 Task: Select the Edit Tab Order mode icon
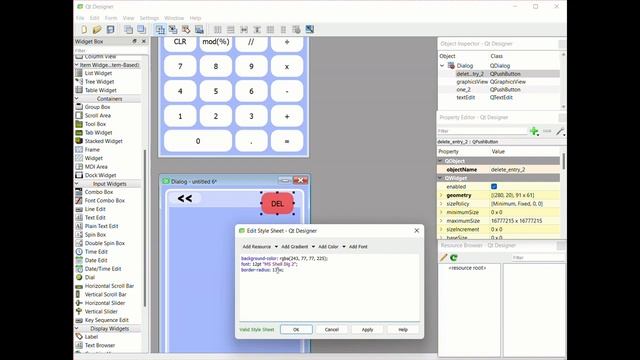(199, 29)
